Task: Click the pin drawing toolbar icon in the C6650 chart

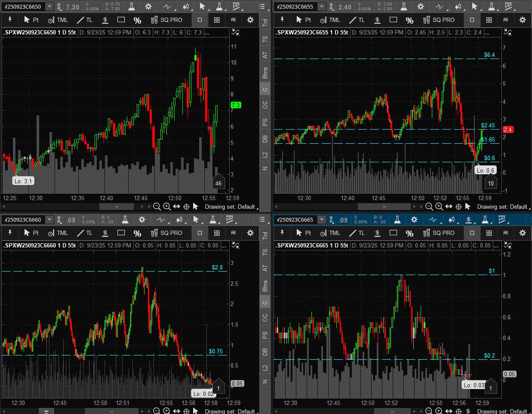Action: pos(9,20)
